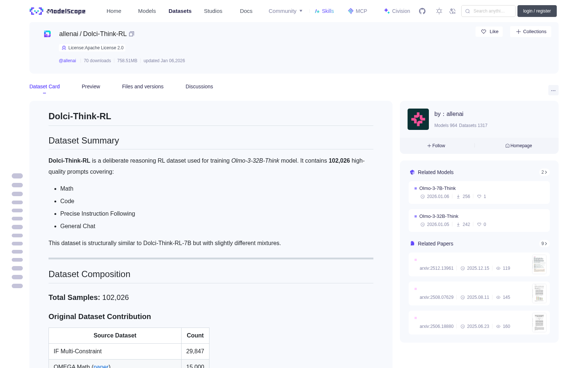Image resolution: width=588 pixels, height=368 pixels.
Task: Click the allenai organization logo
Action: click(418, 119)
